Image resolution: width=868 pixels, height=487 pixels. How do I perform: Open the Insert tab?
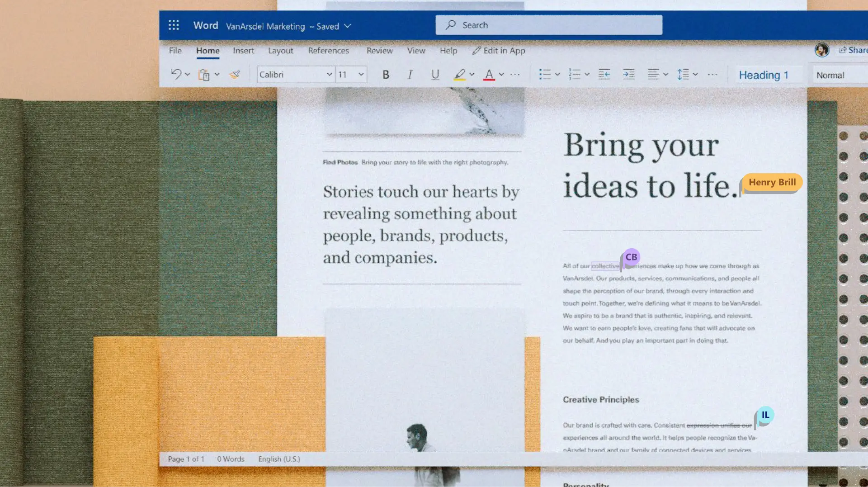coord(243,51)
